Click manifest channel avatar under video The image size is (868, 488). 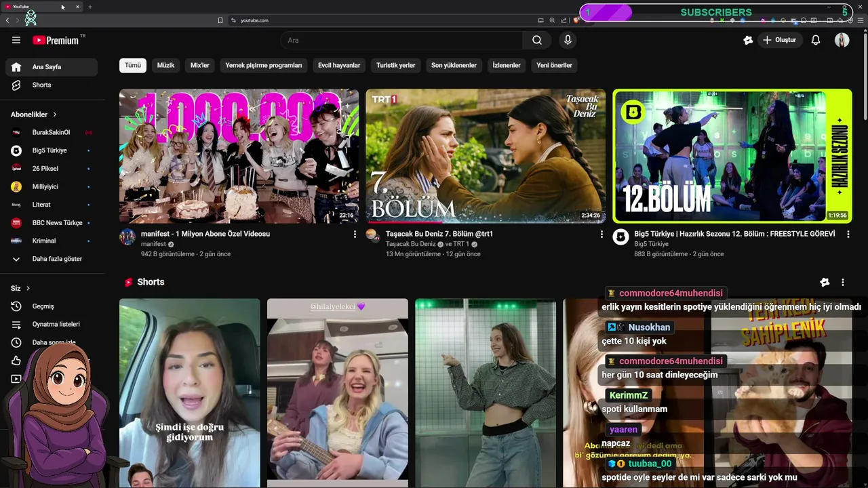[x=127, y=237]
